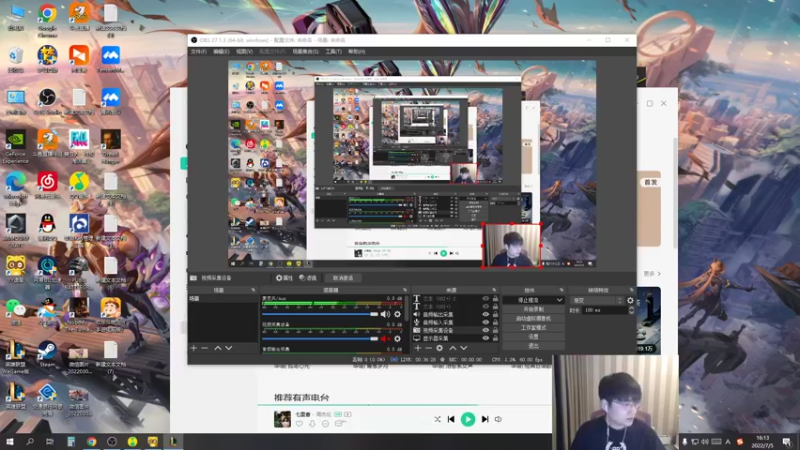
Task: Hide the audio output capture source
Action: pos(485,315)
